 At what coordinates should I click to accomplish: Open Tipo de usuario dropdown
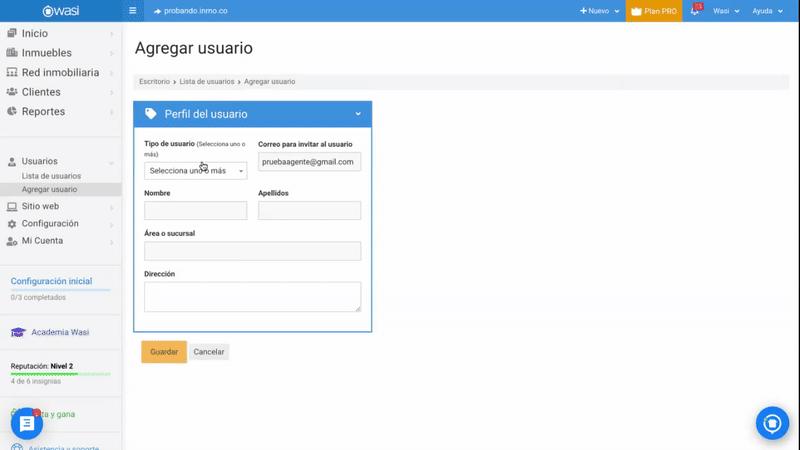195,171
